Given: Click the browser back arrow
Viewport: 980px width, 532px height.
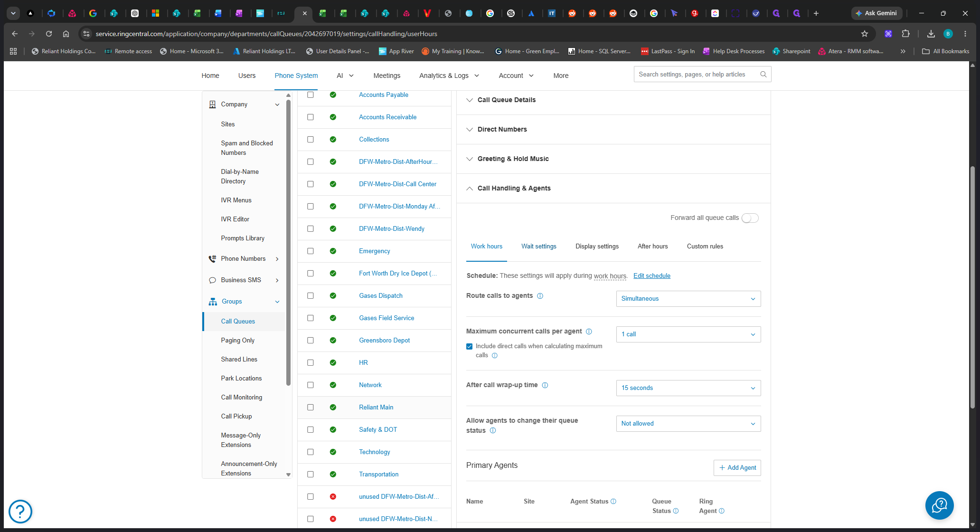Looking at the screenshot, I should click(x=14, y=34).
